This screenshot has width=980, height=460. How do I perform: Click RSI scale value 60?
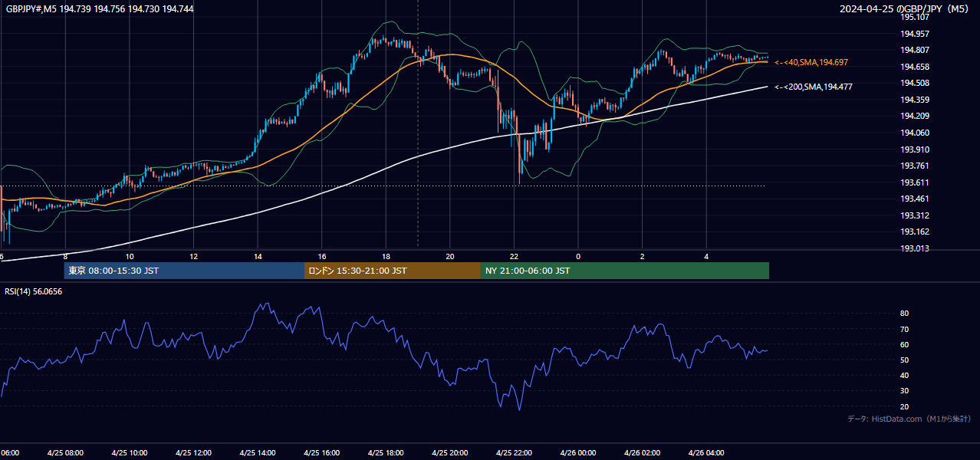point(904,344)
